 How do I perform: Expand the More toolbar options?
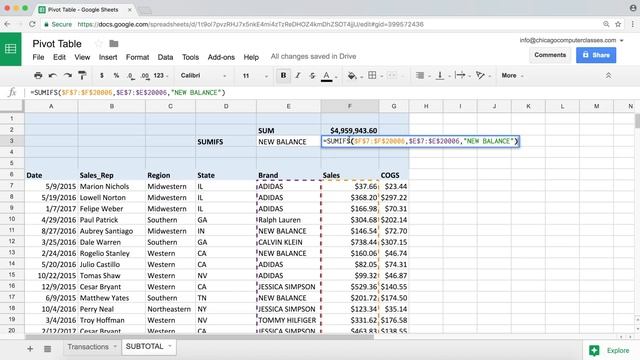(512, 76)
